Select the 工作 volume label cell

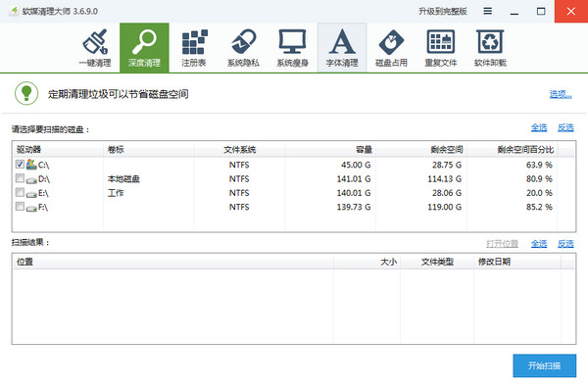116,193
